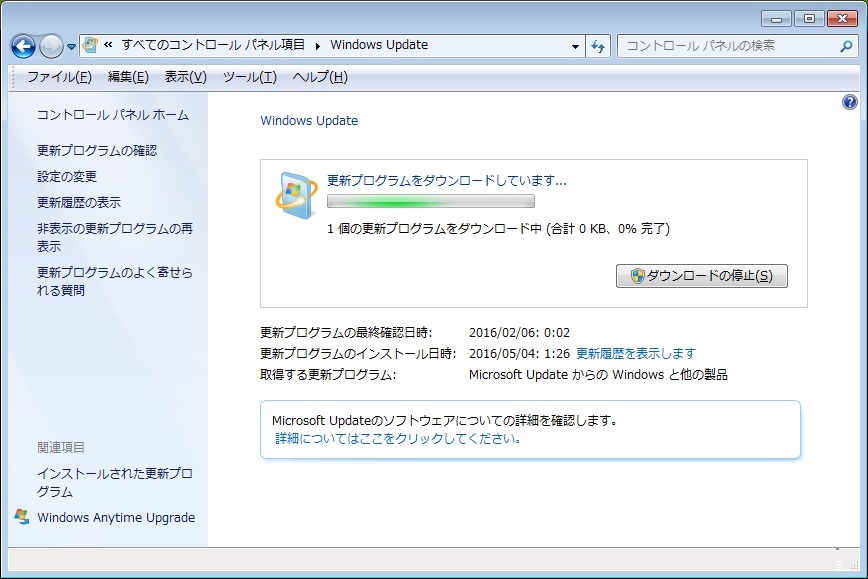The width and height of the screenshot is (868, 579).
Task: Click すべてのコントロール パネル項目 breadcrumb
Action: [x=214, y=45]
